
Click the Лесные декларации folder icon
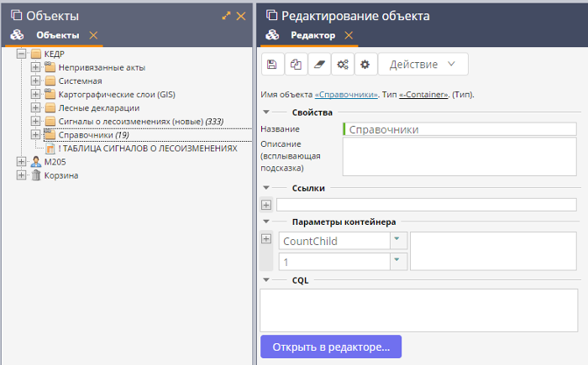pyautogui.click(x=50, y=108)
